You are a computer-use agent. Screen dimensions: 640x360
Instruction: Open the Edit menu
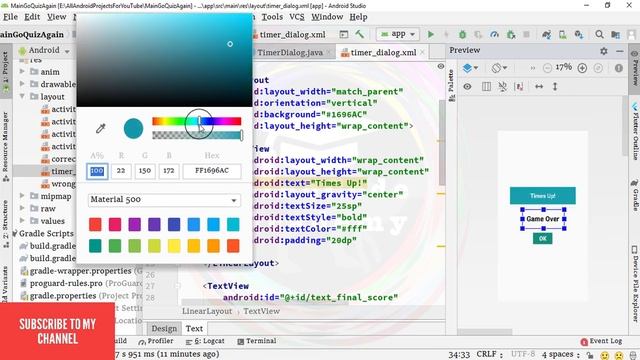(32, 17)
